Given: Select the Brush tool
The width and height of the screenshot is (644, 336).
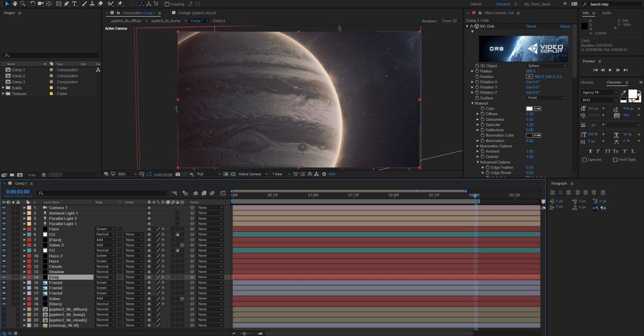Looking at the screenshot, I should 84,4.
